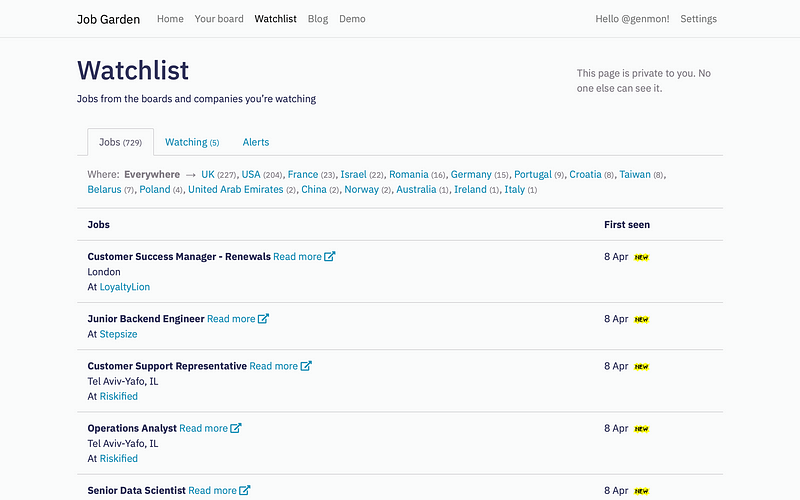This screenshot has width=800, height=500.
Task: Filter jobs by Taiwan
Action: tap(635, 174)
